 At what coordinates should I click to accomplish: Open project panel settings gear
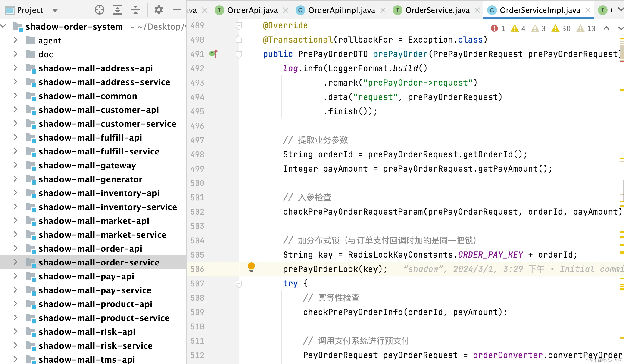click(x=159, y=10)
